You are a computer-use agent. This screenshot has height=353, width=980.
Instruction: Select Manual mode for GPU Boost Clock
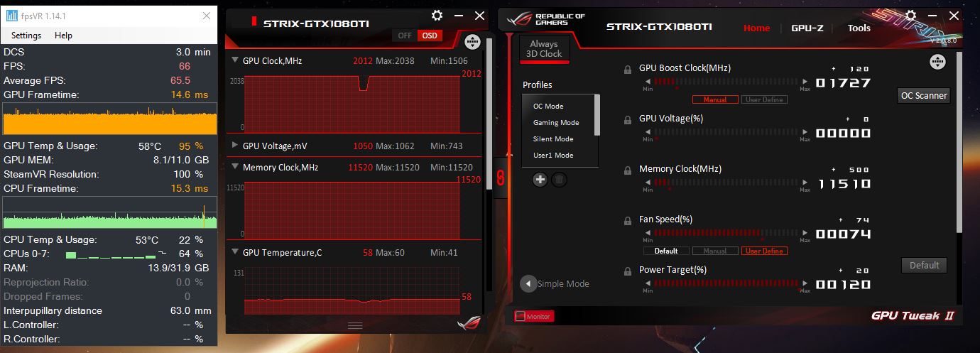point(715,99)
